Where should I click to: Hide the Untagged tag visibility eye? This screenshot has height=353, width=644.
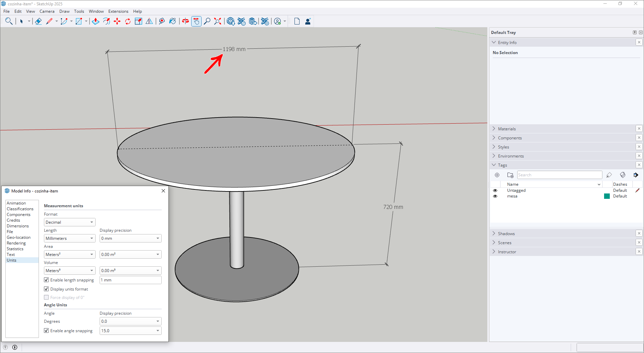point(495,190)
